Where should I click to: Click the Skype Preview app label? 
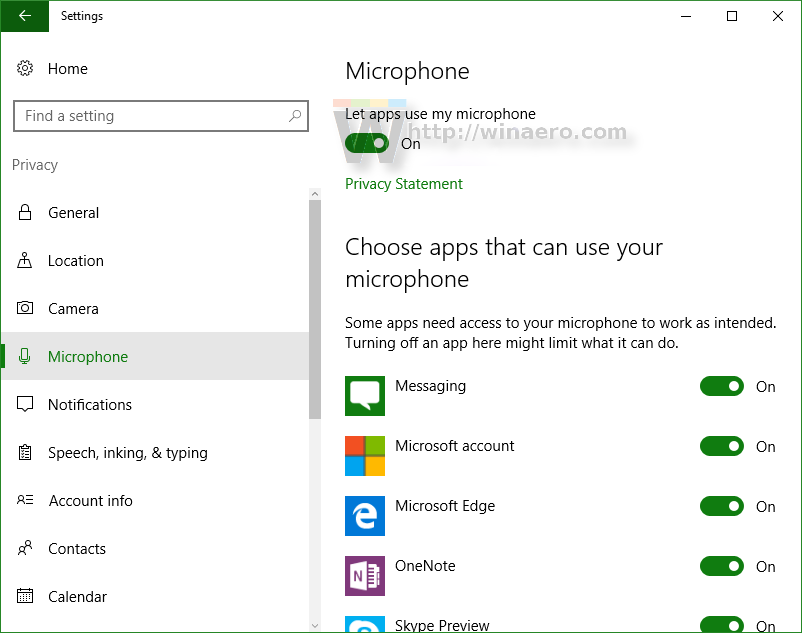click(x=442, y=625)
